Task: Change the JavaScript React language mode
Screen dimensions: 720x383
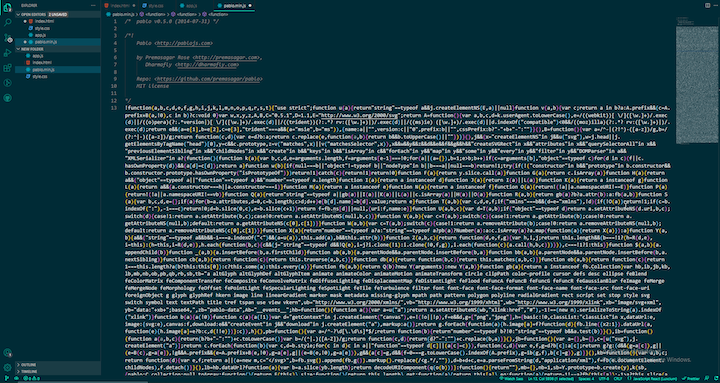Action: point(651,378)
